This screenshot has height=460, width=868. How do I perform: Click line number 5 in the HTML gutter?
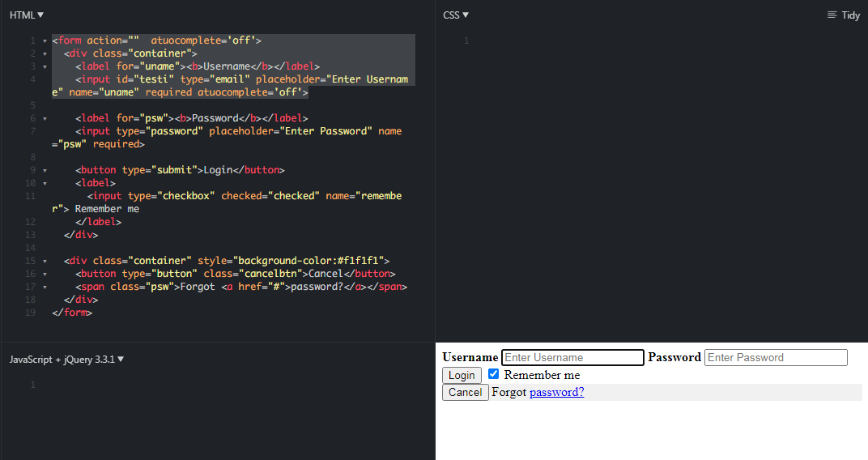coord(32,105)
